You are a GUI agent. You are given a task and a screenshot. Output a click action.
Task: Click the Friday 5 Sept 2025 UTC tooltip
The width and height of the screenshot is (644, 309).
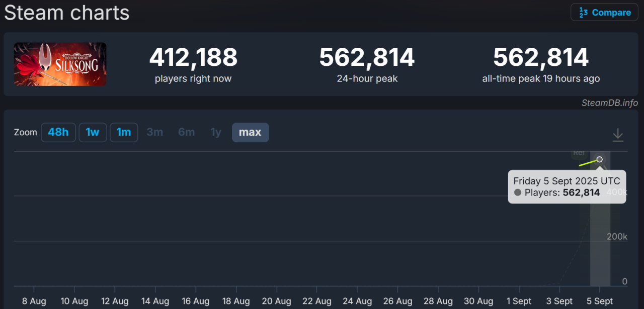567,186
